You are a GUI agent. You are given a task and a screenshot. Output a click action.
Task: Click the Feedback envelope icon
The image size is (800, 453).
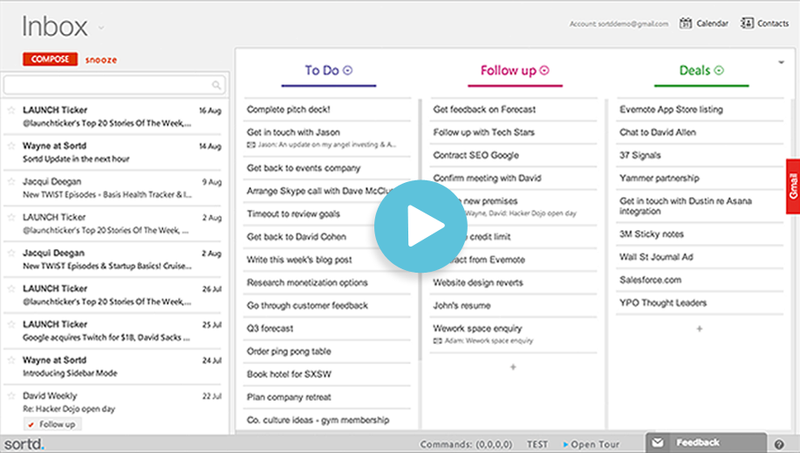click(657, 442)
